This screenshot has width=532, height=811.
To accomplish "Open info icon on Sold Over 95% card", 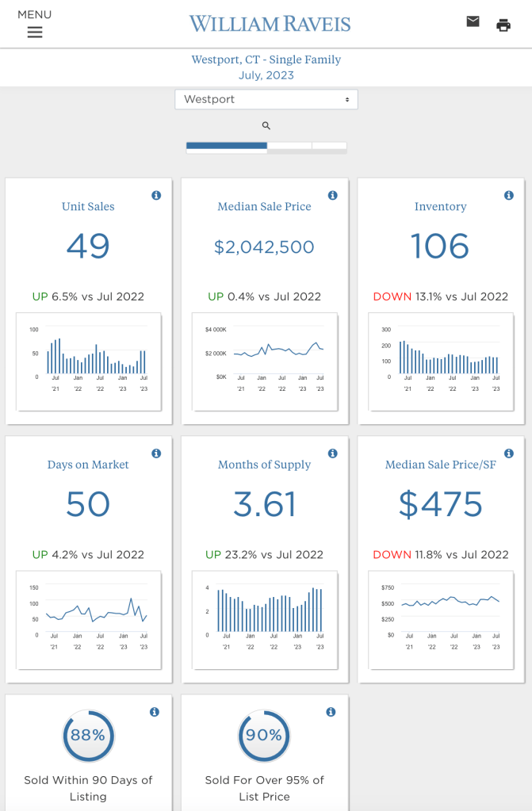I will (x=331, y=713).
